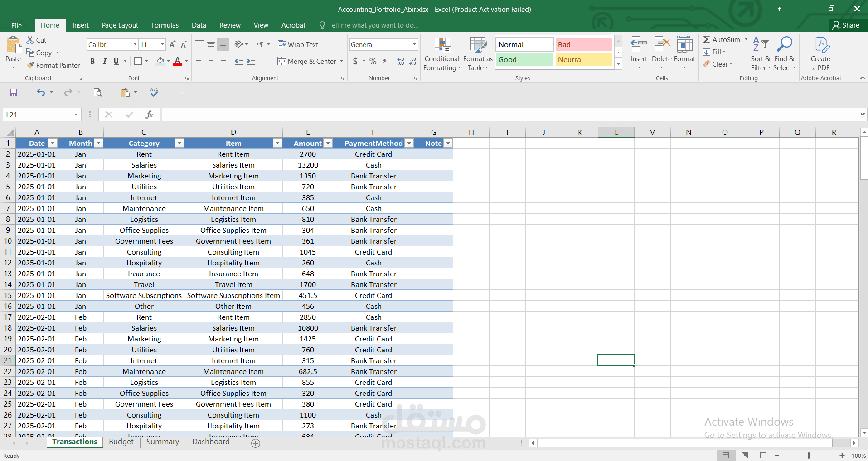Switch to the Budget sheet tab
Screen dimensions: 868x461
pyautogui.click(x=121, y=442)
